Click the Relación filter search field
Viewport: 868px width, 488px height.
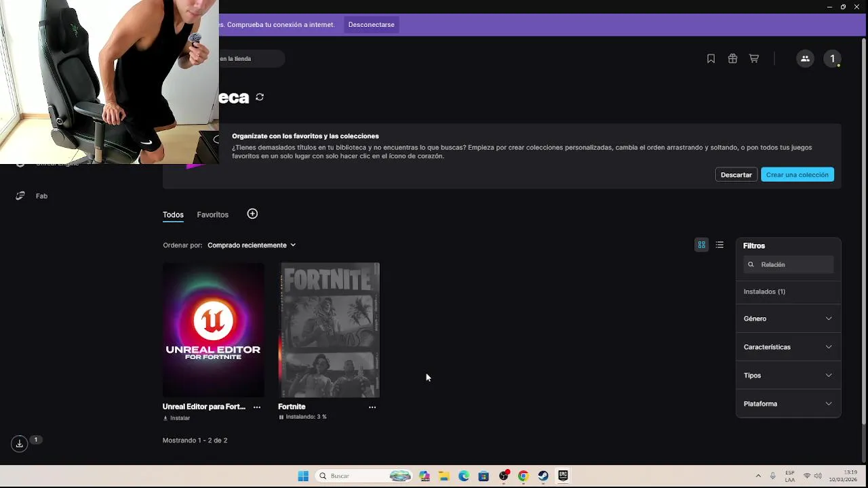pyautogui.click(x=788, y=264)
